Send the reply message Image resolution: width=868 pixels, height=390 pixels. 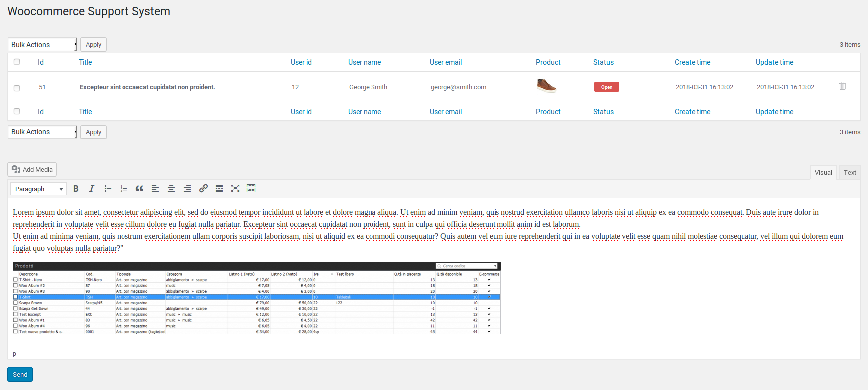(x=20, y=374)
